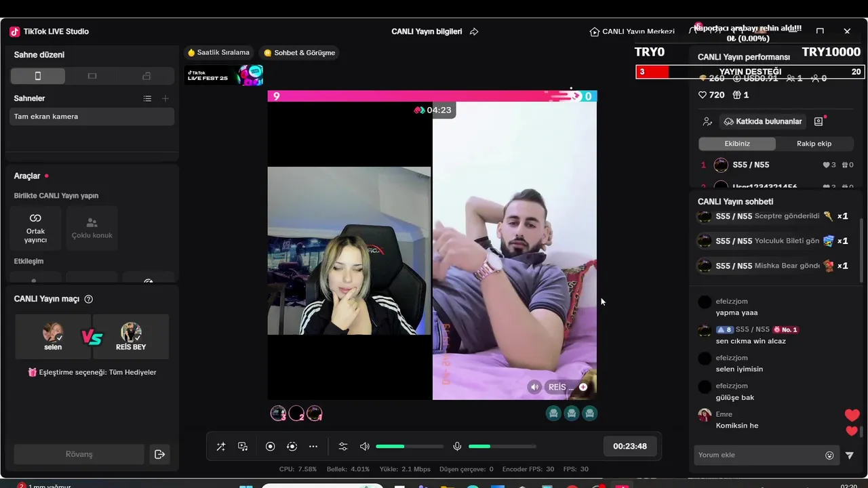This screenshot has height=488, width=868.
Task: Open Saatlik Sıralama hourly ranking
Action: tap(218, 52)
